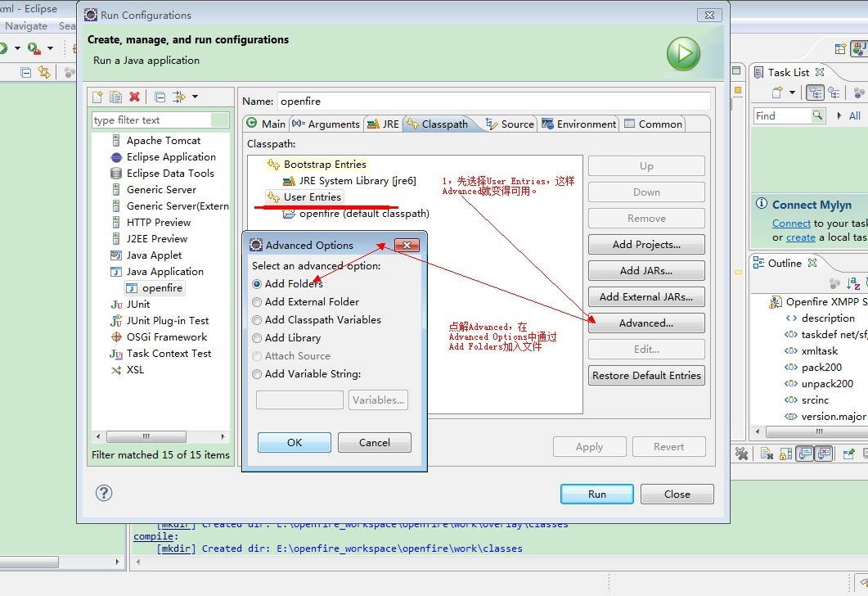Click OK in Advanced Options dialog
This screenshot has width=868, height=596.
coord(295,443)
